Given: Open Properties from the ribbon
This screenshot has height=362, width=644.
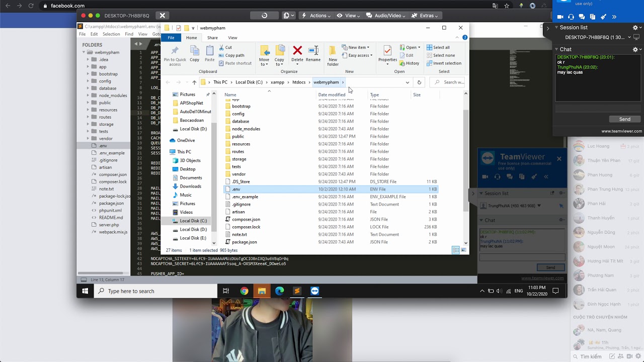Looking at the screenshot, I should pos(387,53).
